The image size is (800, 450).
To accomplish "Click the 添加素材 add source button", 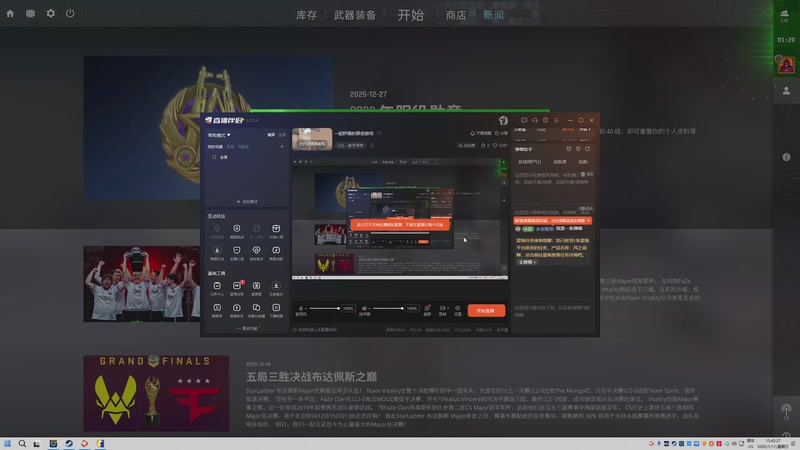I will point(247,202).
